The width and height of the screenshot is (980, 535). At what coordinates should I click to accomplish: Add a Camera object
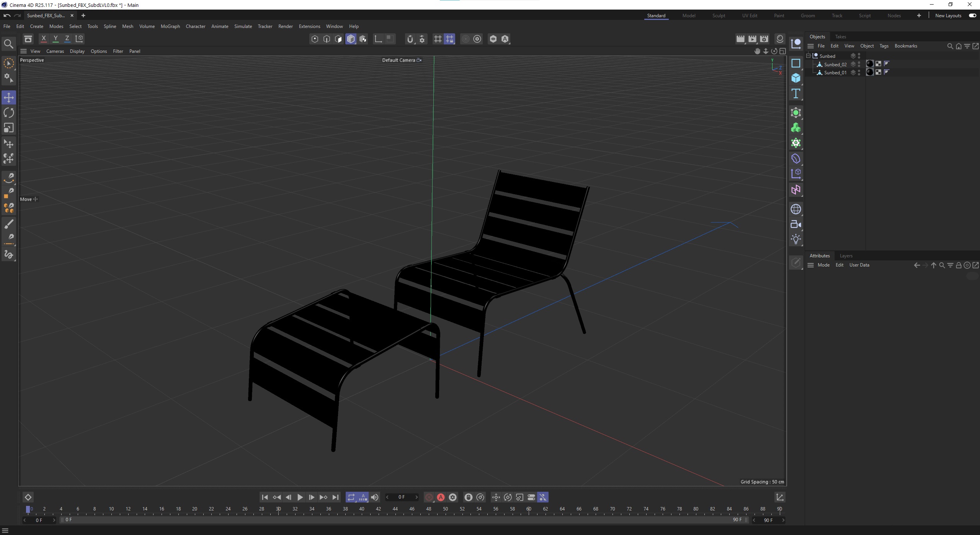796,224
